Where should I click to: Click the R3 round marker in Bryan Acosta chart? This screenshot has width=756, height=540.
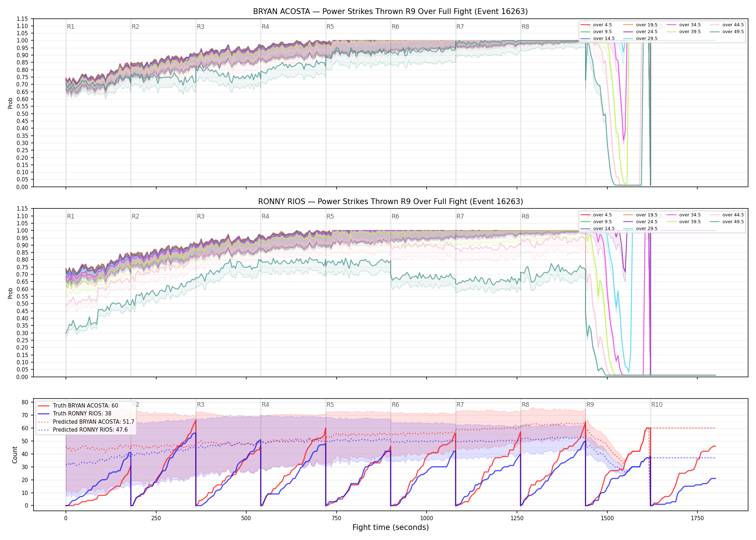pos(201,27)
